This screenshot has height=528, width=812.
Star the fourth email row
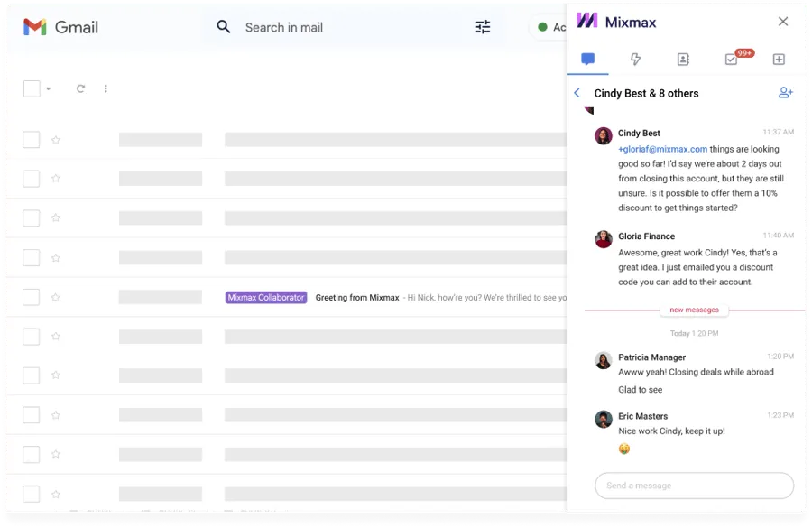click(56, 258)
